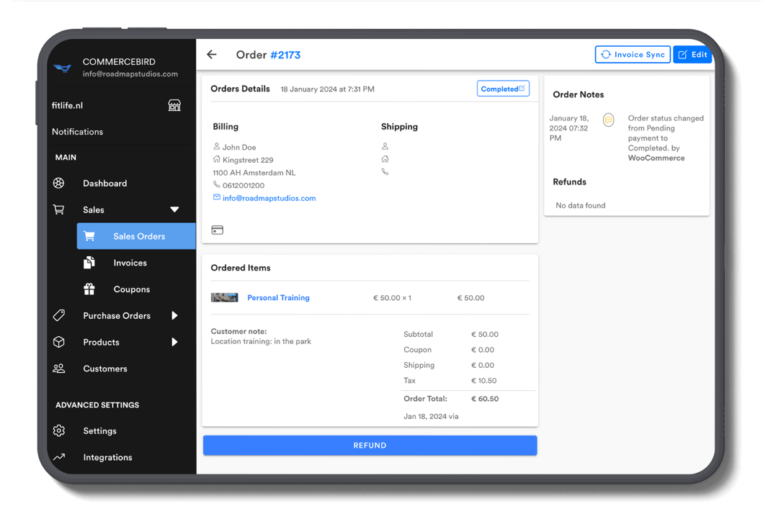768x524 pixels.
Task: Expand the Products submenu arrow
Action: coord(174,342)
